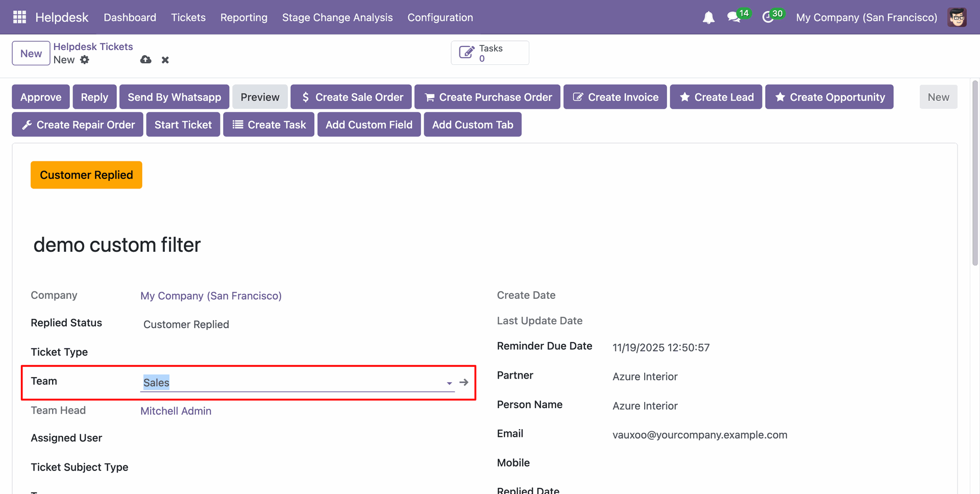Open the Helpdesk Tickets breadcrumb link

point(93,46)
